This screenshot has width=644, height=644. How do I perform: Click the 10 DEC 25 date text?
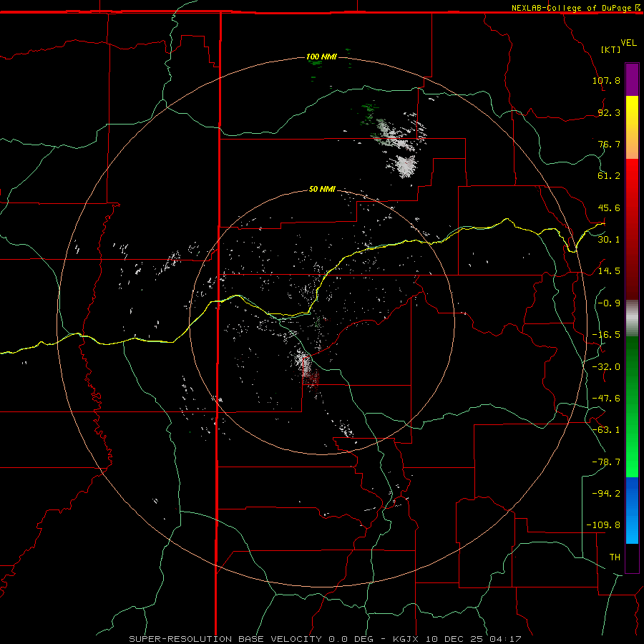[x=456, y=639]
